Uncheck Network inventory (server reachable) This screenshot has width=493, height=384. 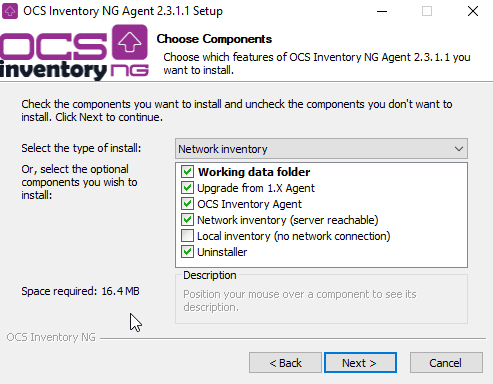[187, 220]
